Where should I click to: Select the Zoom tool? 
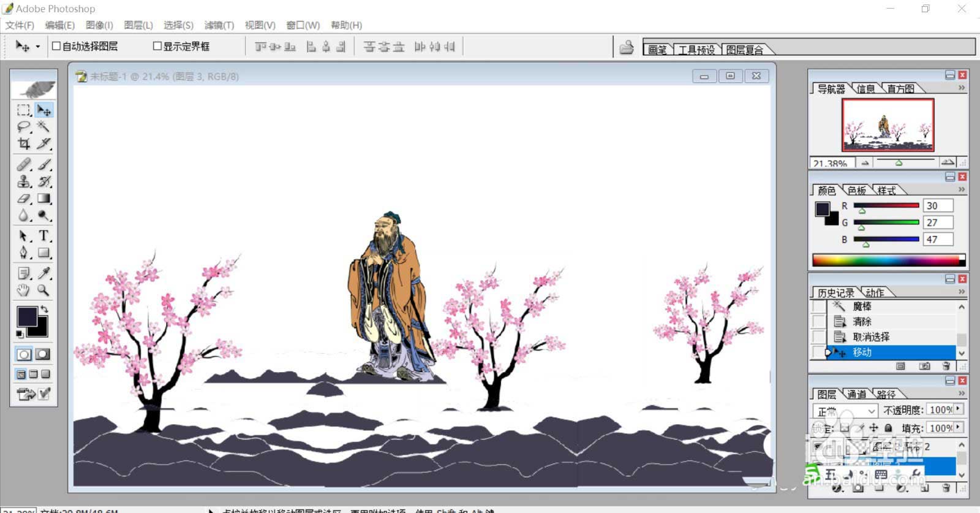(44, 291)
